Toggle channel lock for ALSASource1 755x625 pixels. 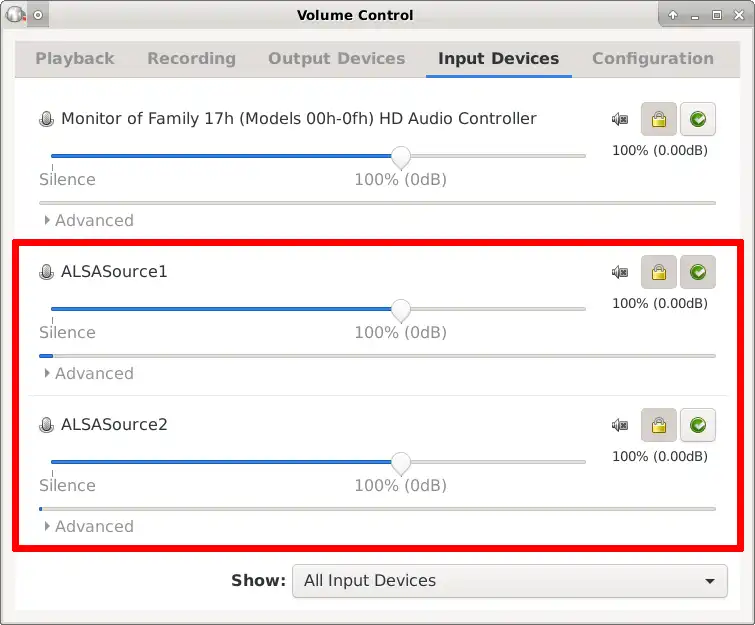(x=658, y=273)
